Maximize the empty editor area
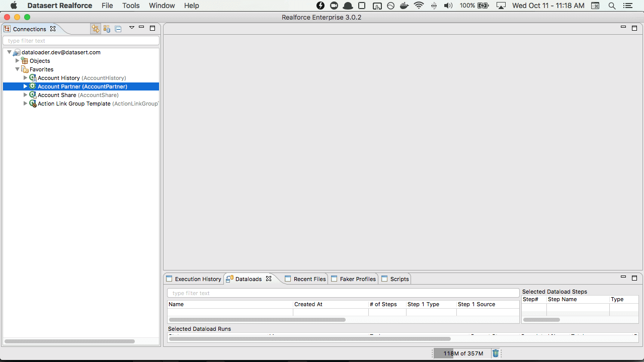This screenshot has height=362, width=644. [x=634, y=28]
